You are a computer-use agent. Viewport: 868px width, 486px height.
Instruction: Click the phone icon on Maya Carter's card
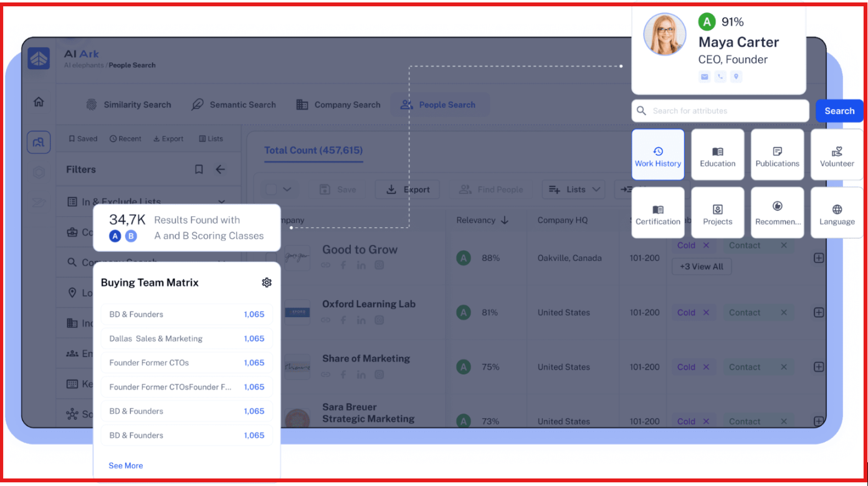[x=720, y=76]
